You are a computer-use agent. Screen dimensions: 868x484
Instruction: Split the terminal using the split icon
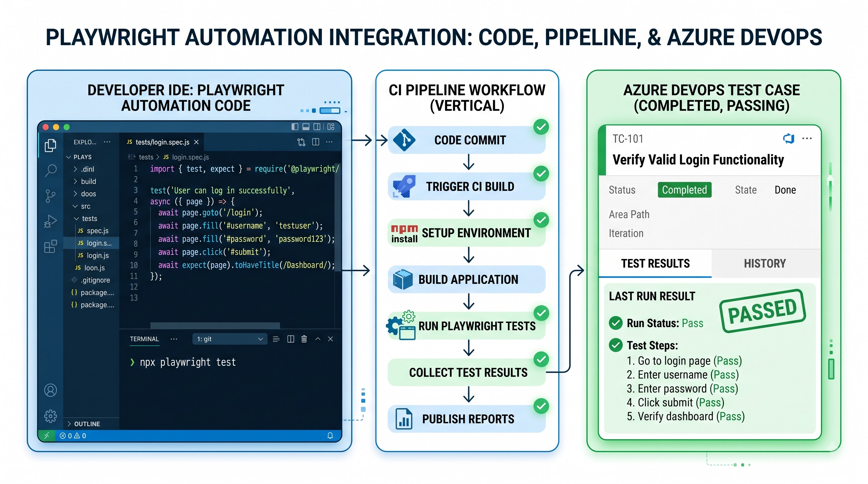[x=291, y=339]
